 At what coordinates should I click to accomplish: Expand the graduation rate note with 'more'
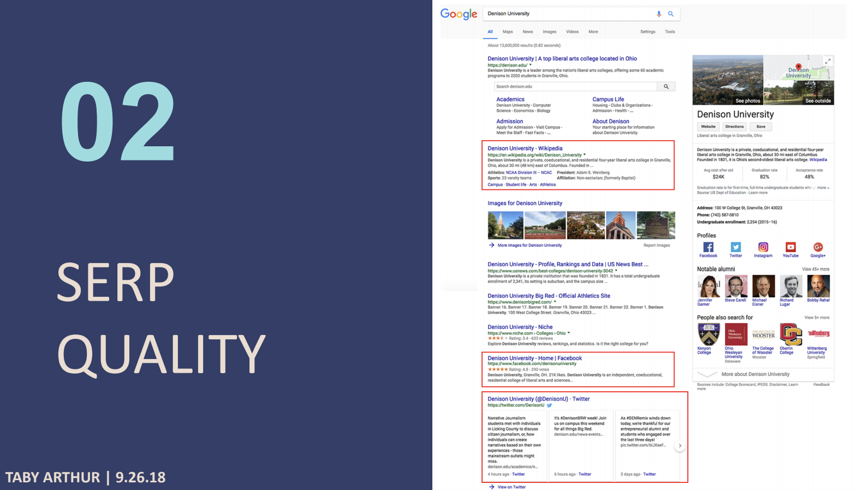point(823,188)
